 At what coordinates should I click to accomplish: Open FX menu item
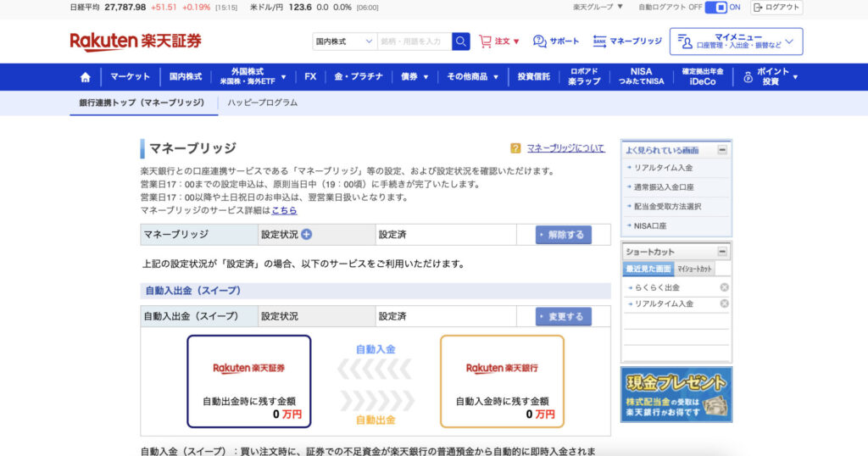310,77
